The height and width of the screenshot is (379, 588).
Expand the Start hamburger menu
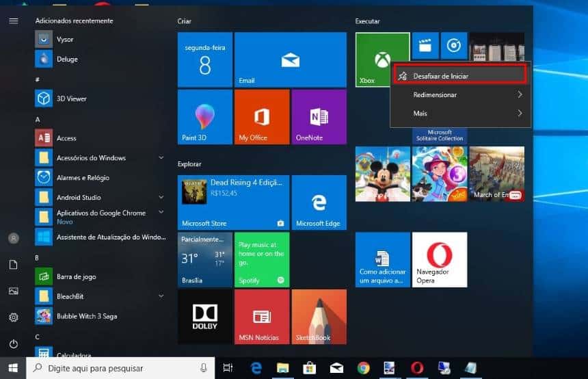click(14, 21)
